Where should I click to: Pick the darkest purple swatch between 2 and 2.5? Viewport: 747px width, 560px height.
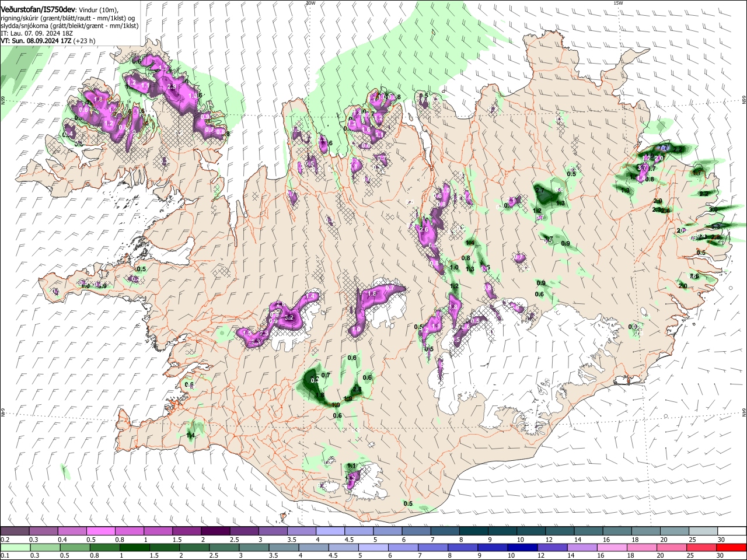click(215, 531)
